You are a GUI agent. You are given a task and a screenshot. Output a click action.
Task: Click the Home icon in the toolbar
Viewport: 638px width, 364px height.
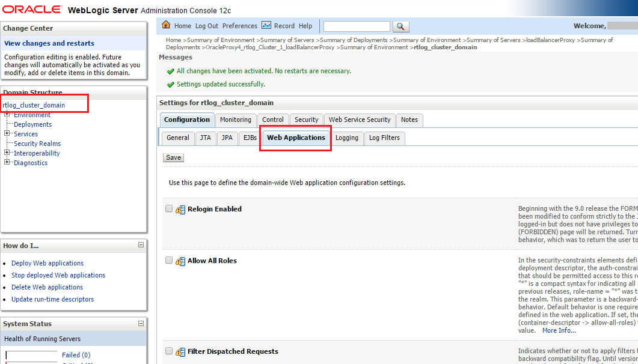tap(166, 26)
